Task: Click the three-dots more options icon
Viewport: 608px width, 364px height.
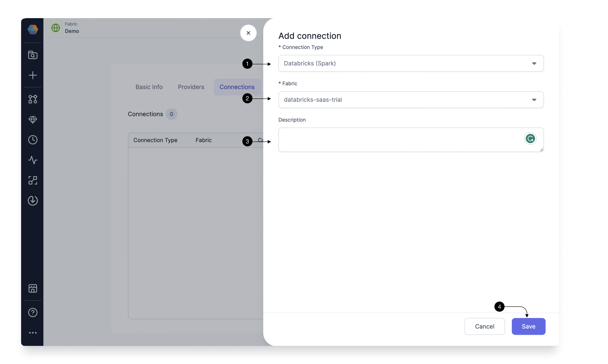Action: click(x=33, y=333)
